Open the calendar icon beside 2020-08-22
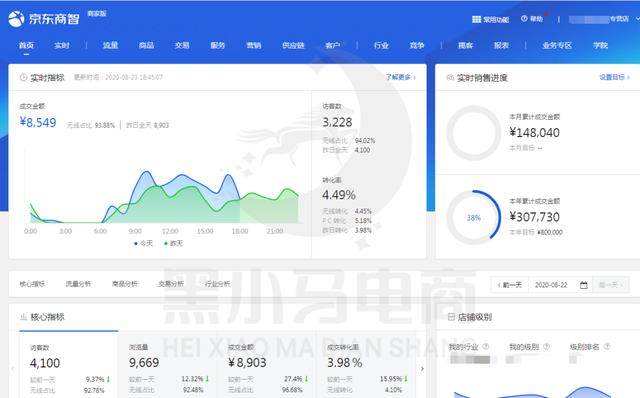The width and height of the screenshot is (640, 398). (584, 285)
